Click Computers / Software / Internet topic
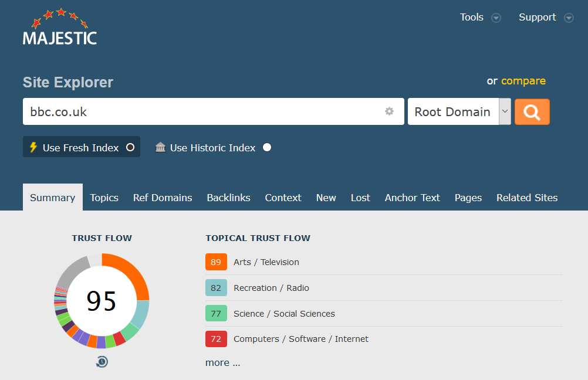 pyautogui.click(x=301, y=339)
